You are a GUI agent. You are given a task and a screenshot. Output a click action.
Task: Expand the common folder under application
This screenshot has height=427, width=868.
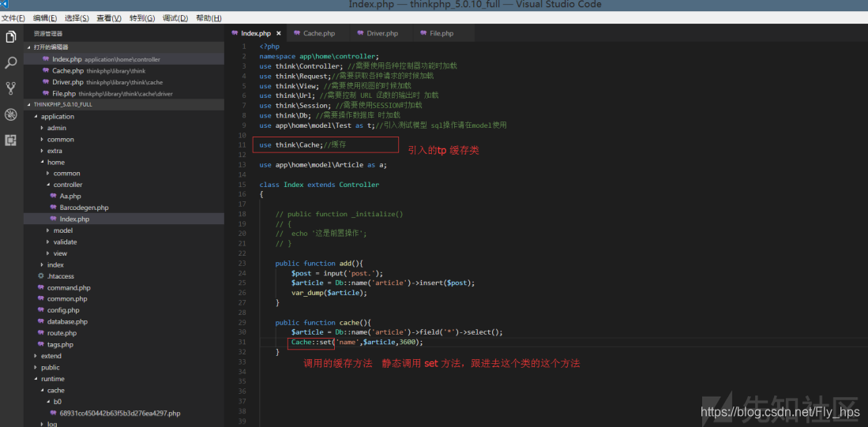pos(60,140)
